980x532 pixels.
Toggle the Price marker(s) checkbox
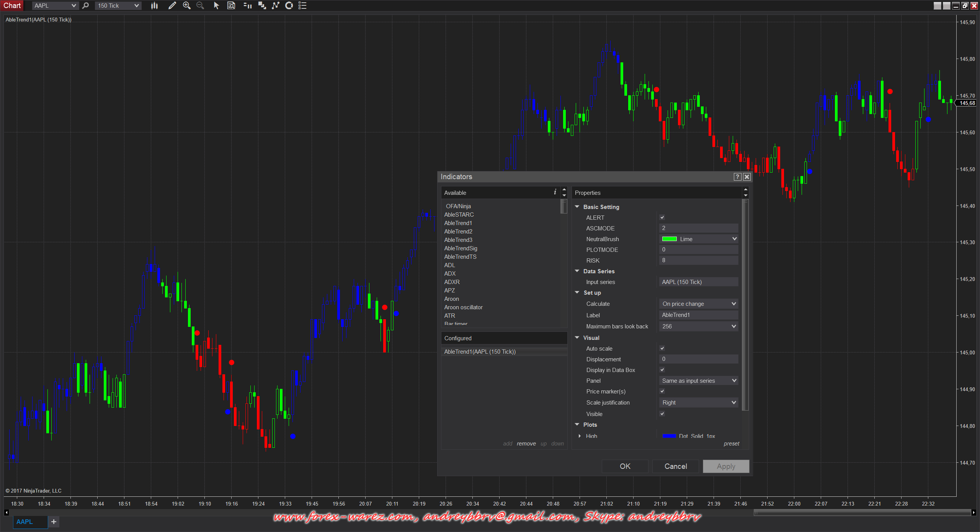662,391
